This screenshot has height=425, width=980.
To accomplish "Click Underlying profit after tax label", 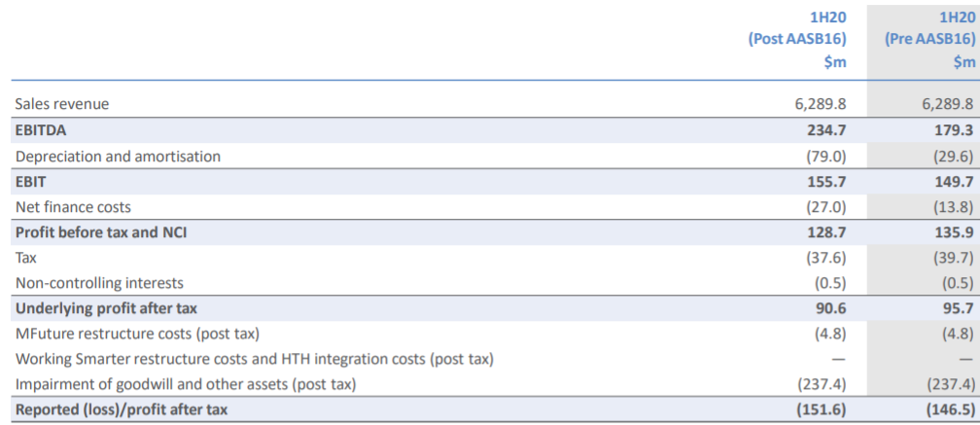I will [x=106, y=308].
